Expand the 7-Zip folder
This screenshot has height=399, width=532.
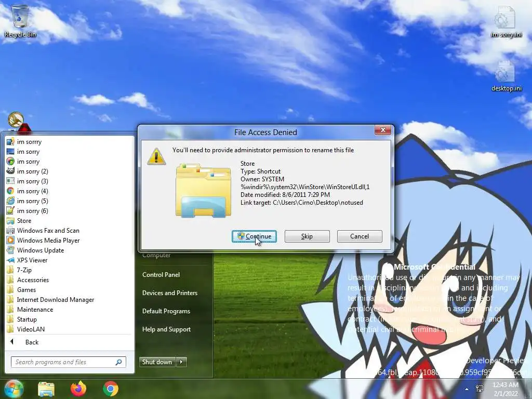[x=19, y=270]
